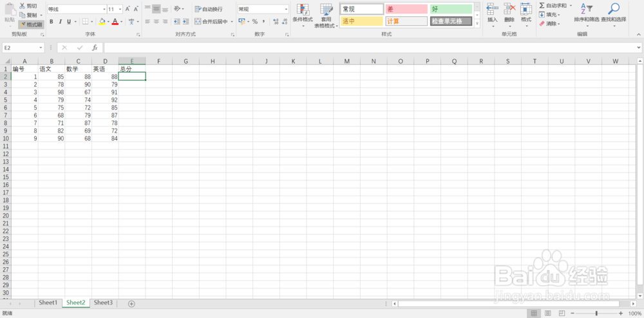Viewport: 644px width, 318px height.
Task: Apply yellow fill color bucket
Action: click(x=102, y=21)
